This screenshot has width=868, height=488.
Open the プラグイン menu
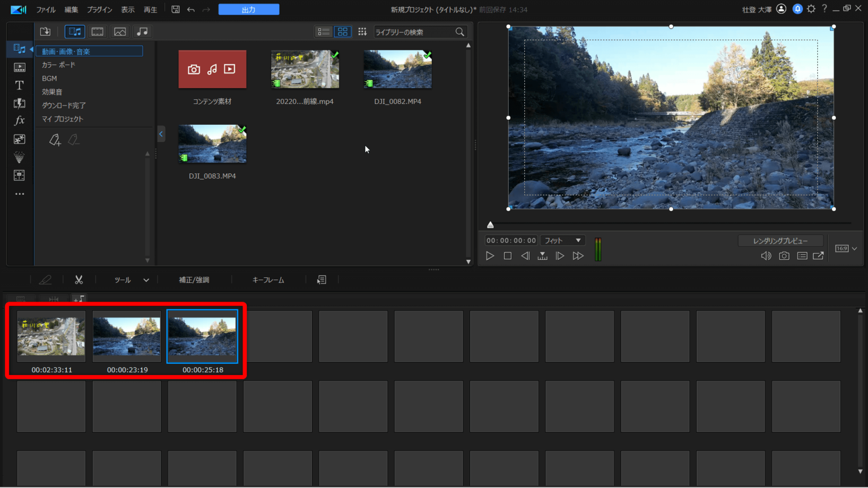tap(99, 10)
